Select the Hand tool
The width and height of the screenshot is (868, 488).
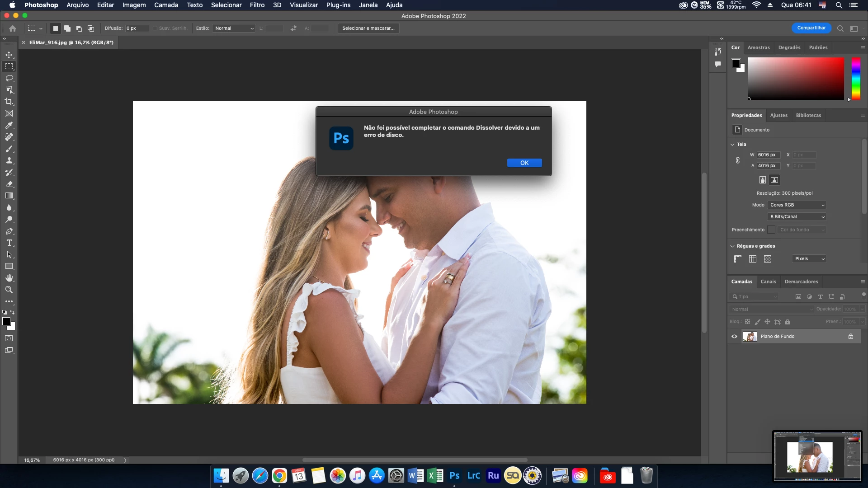pos(9,278)
